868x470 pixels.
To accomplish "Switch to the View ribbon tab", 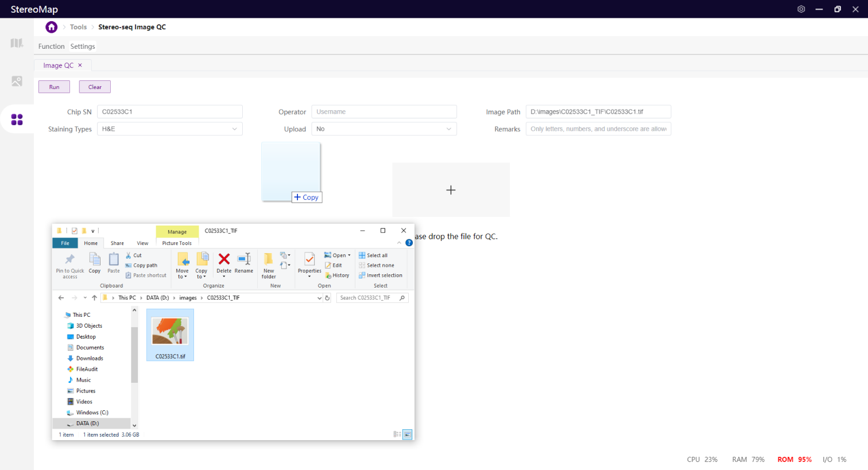I will 142,243.
